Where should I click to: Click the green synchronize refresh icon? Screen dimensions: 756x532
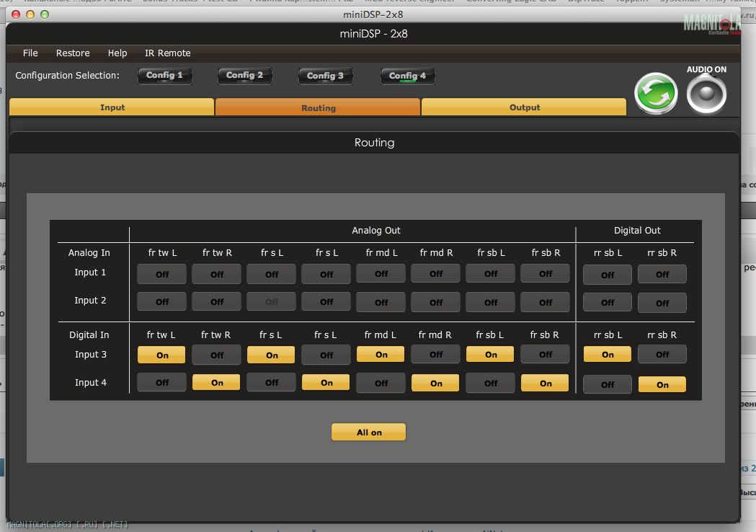click(x=656, y=94)
